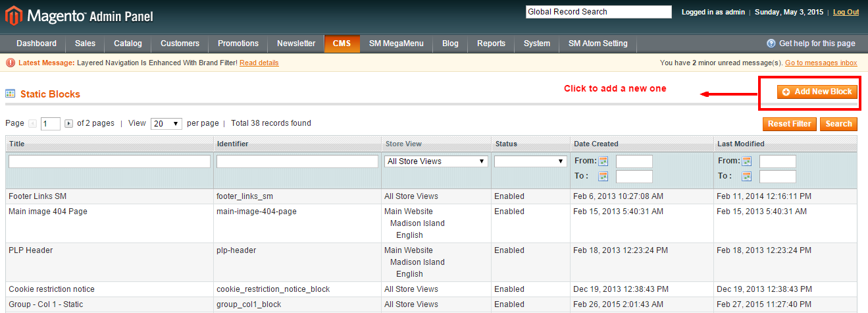Click the Title filter input field
The image size is (868, 313).
pos(109,161)
